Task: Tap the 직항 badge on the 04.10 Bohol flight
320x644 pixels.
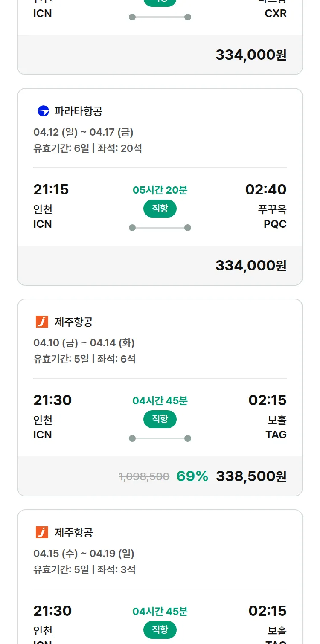Action: 160,419
